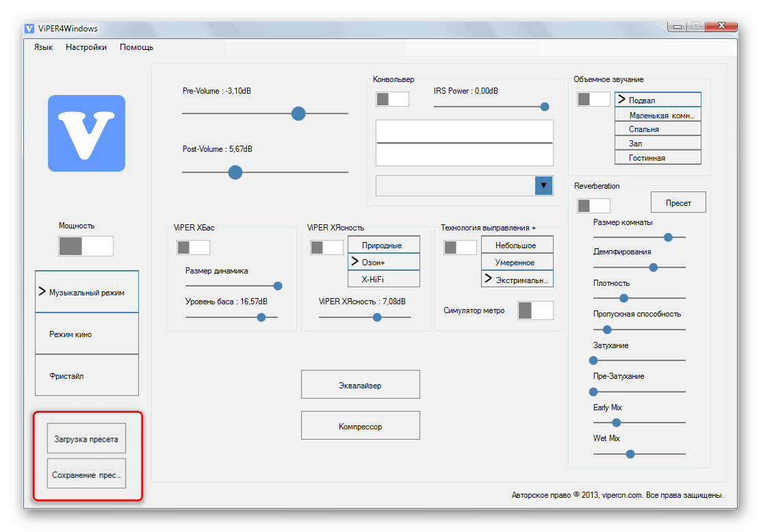Enable ViPER XБас switch
The image size is (761, 532).
tap(193, 248)
